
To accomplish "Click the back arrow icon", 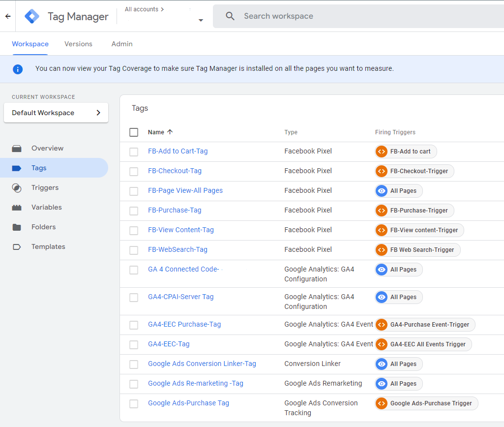I will pos(8,16).
